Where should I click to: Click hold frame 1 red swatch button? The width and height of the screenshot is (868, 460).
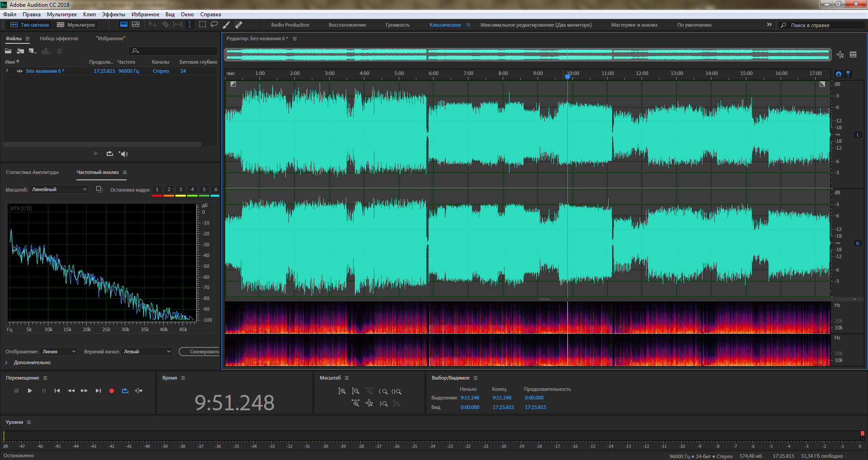pyautogui.click(x=157, y=190)
